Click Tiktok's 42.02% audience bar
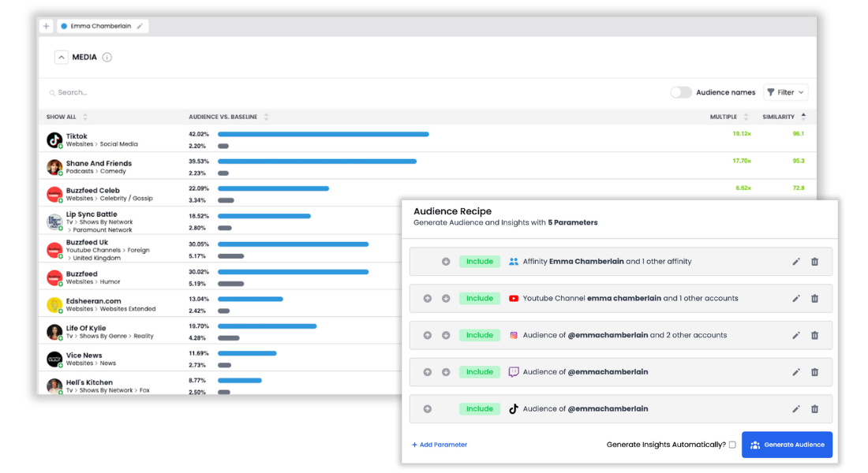 click(324, 134)
